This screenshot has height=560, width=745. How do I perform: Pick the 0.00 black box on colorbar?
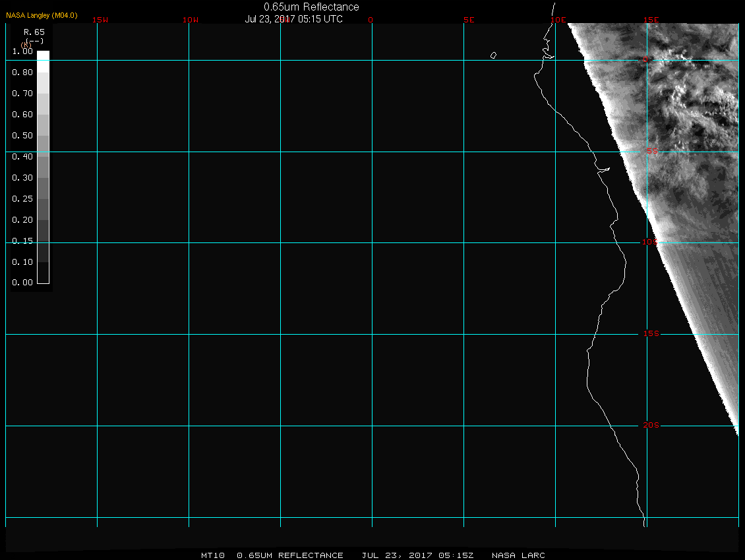click(x=43, y=277)
